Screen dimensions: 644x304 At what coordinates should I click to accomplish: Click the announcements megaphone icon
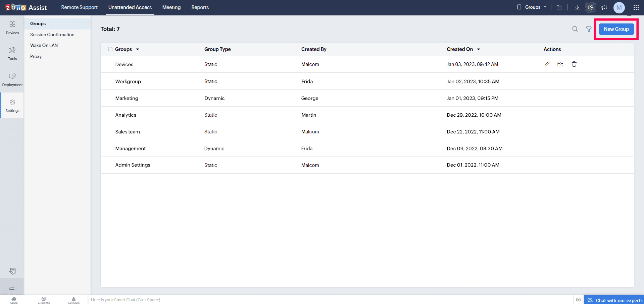[604, 7]
